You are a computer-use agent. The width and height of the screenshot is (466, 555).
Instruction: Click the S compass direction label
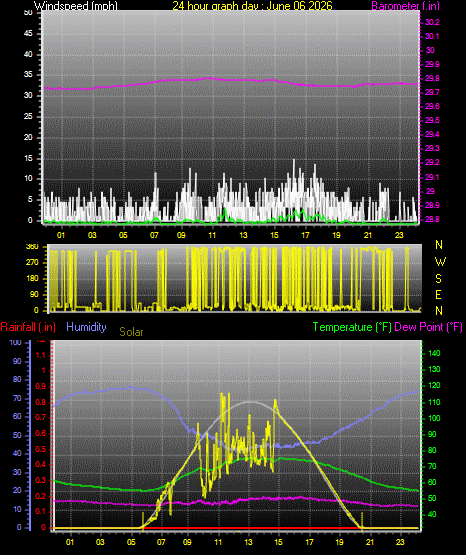tap(438, 279)
